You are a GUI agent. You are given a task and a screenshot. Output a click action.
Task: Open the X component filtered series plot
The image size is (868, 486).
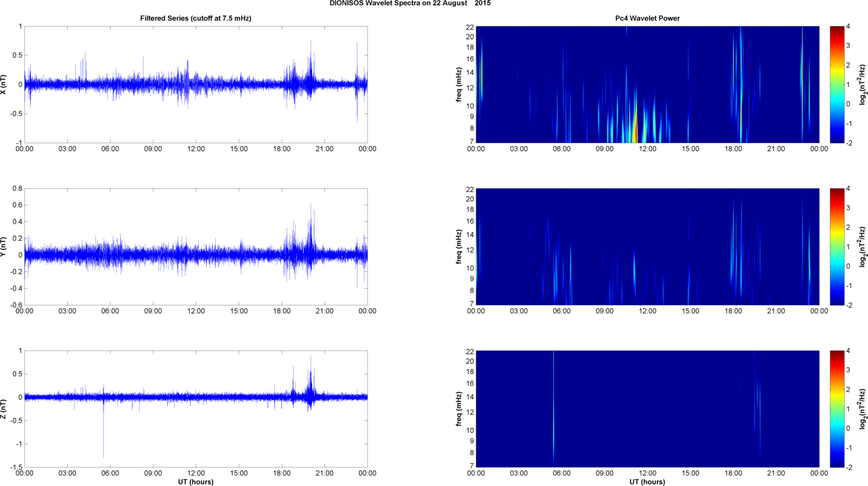pyautogui.click(x=196, y=84)
